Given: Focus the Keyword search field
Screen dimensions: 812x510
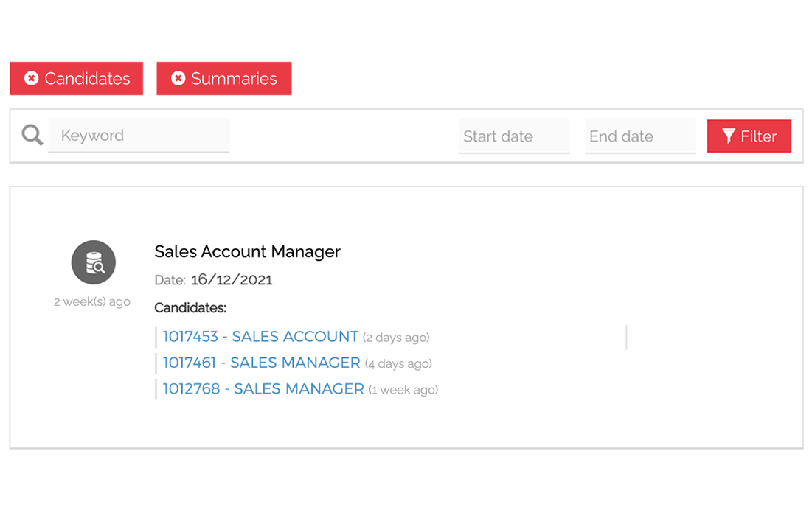Looking at the screenshot, I should (x=139, y=136).
